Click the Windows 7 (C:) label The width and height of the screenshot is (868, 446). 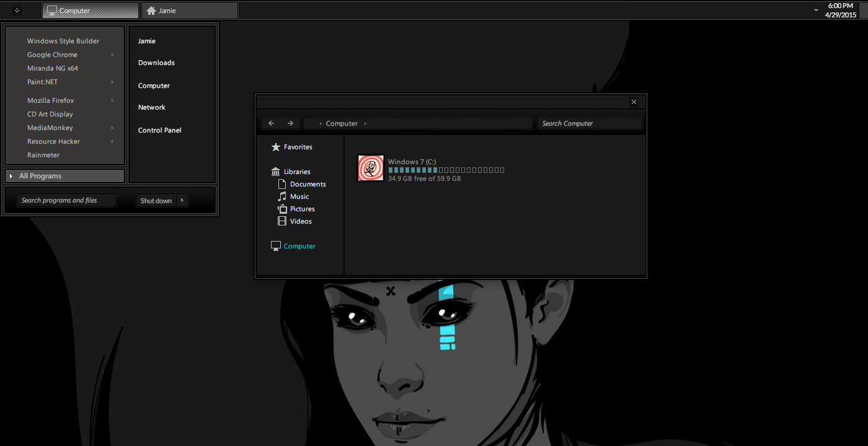[x=412, y=162]
